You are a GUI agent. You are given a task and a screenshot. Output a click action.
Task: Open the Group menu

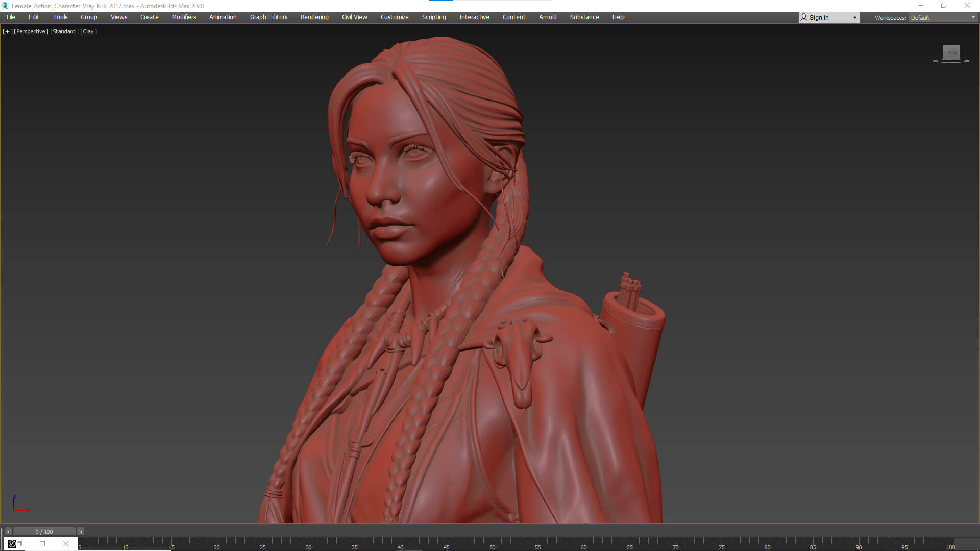[89, 17]
